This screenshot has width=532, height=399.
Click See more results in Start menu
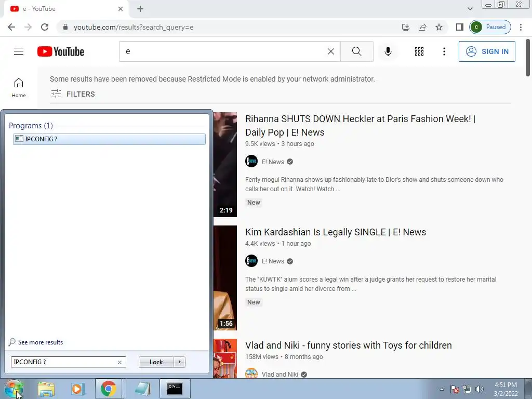pyautogui.click(x=36, y=342)
